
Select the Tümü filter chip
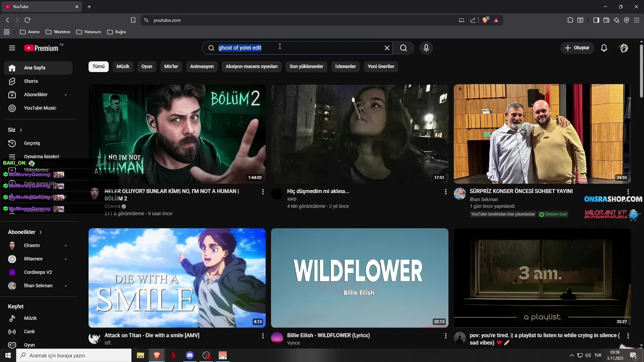tap(99, 66)
